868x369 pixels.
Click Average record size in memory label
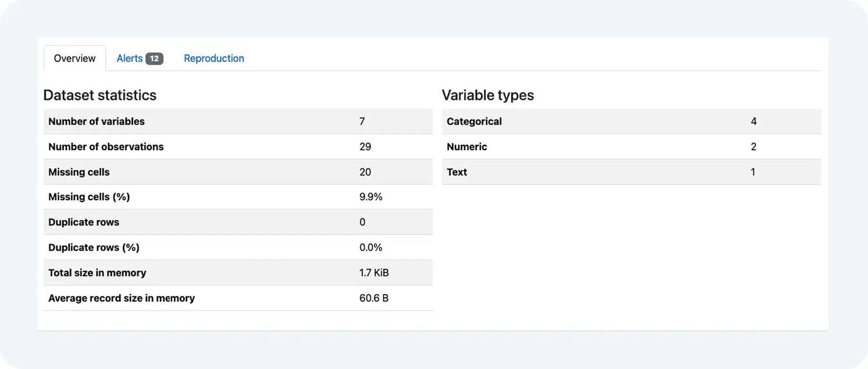coord(121,298)
